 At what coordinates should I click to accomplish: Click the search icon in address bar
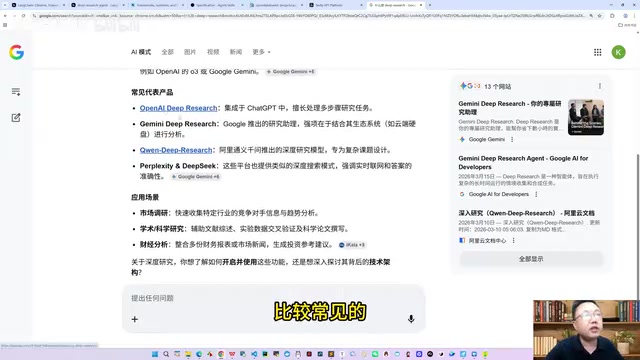coord(591,16)
